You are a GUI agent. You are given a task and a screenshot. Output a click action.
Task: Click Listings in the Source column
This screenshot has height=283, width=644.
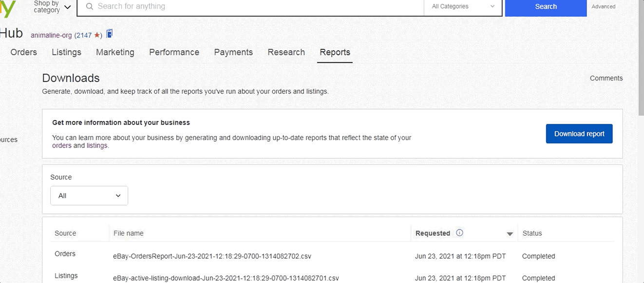click(x=66, y=276)
